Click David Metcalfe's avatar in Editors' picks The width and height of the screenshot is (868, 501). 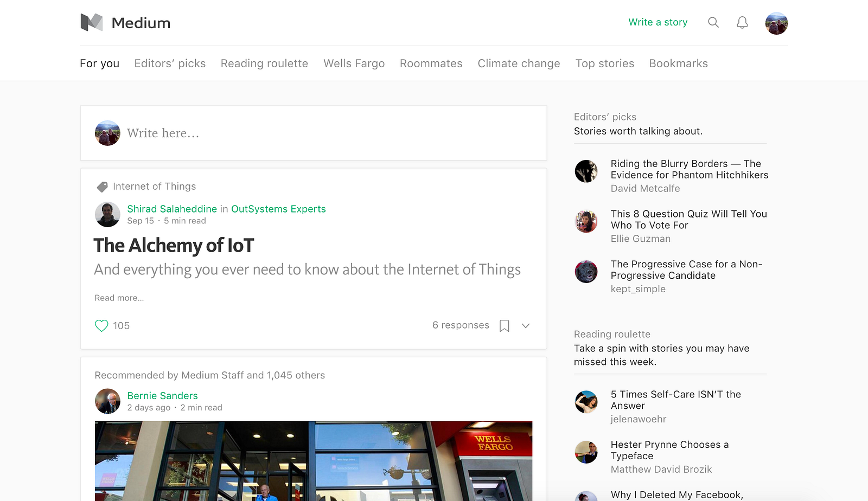pyautogui.click(x=586, y=171)
